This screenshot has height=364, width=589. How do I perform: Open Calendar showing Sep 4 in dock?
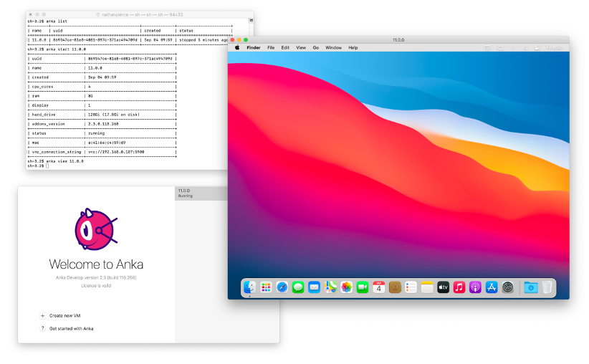[x=378, y=287]
